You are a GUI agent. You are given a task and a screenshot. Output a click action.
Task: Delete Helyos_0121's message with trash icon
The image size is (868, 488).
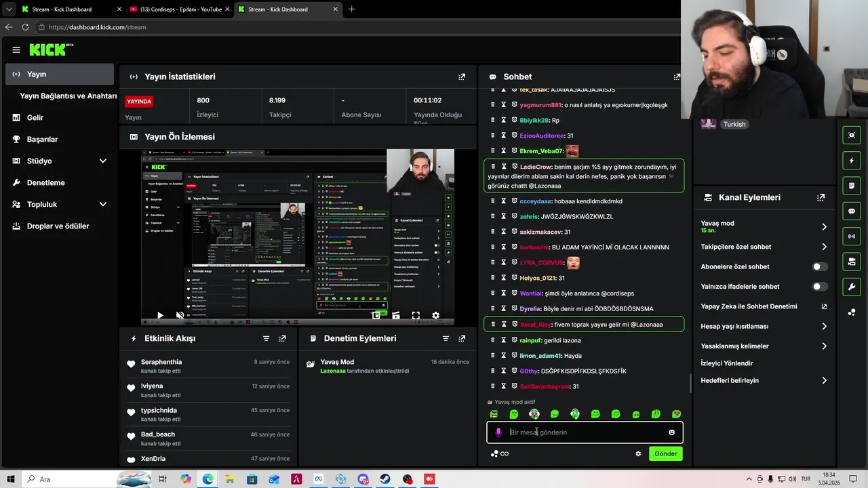[x=493, y=277]
